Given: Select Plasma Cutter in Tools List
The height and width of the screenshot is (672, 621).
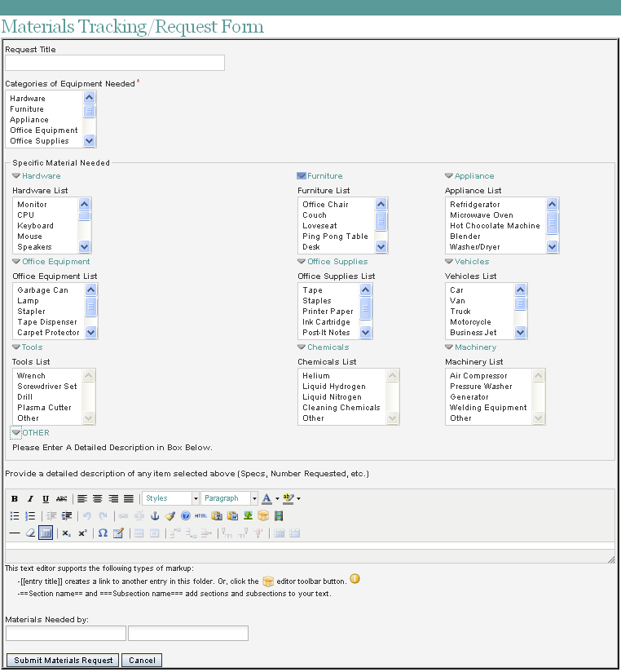Looking at the screenshot, I should click(x=46, y=408).
